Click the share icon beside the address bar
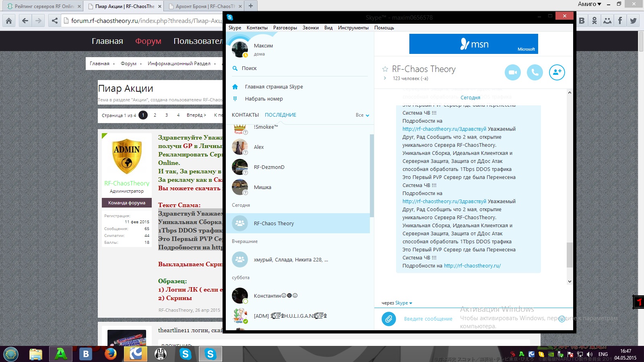This screenshot has width=644, height=362. point(55,21)
